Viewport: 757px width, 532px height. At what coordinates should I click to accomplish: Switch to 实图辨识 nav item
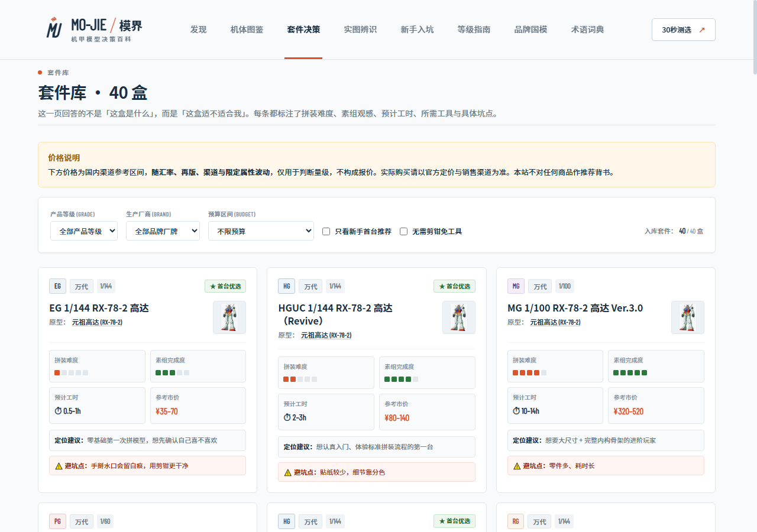click(x=360, y=30)
